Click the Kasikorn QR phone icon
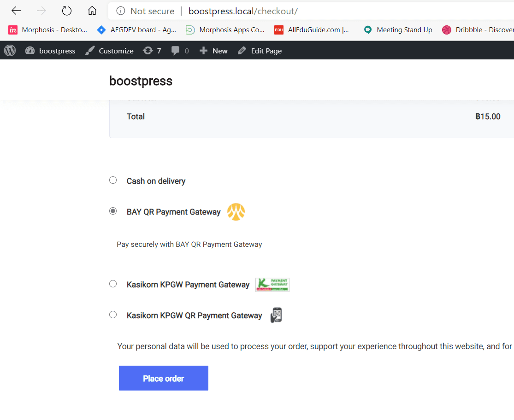The width and height of the screenshot is (514, 420). point(276,315)
